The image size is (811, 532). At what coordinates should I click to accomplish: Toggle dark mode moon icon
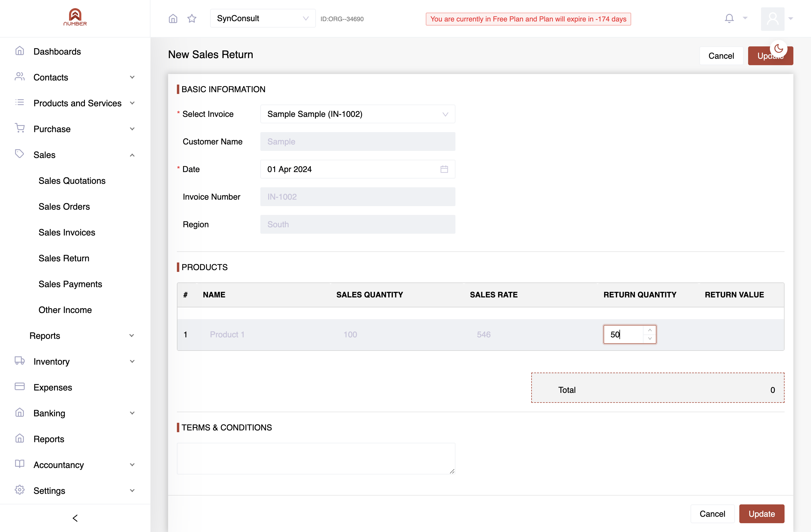tap(778, 49)
